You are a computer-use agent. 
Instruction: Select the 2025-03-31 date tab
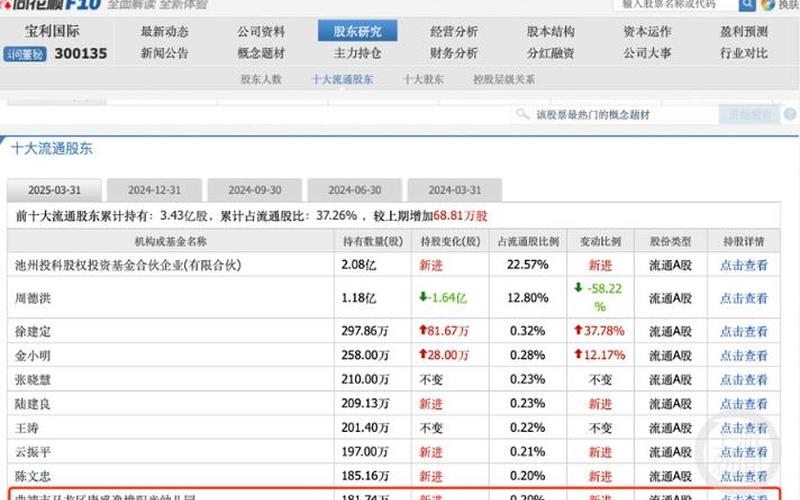(54, 190)
